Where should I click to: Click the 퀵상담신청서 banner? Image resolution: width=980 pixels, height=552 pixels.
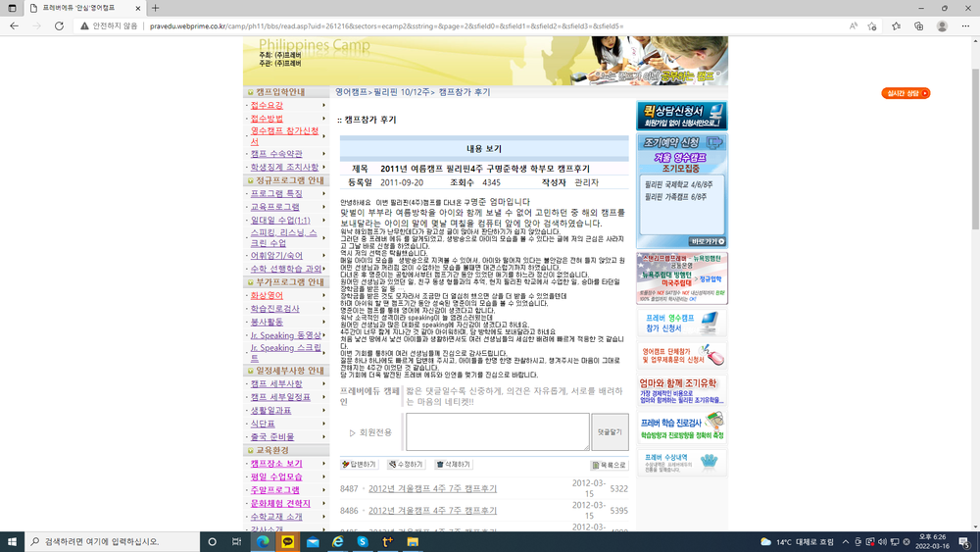[681, 116]
